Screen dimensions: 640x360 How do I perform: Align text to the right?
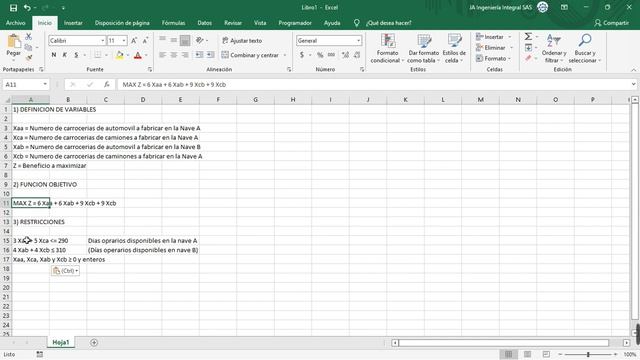(185, 55)
